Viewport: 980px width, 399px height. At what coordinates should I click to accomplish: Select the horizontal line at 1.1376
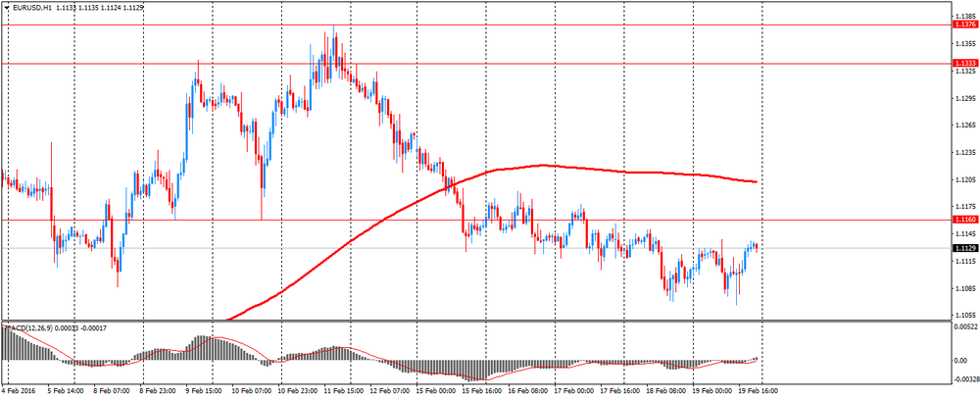pyautogui.click(x=475, y=25)
